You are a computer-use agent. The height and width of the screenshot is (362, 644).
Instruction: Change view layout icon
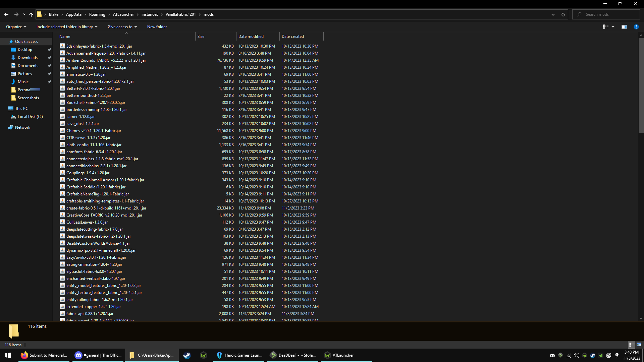click(x=606, y=27)
